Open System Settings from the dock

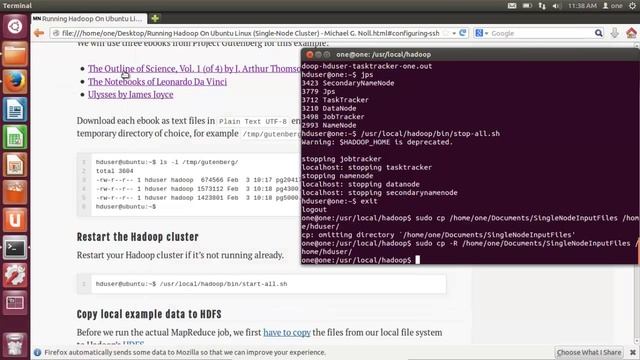pos(15,275)
